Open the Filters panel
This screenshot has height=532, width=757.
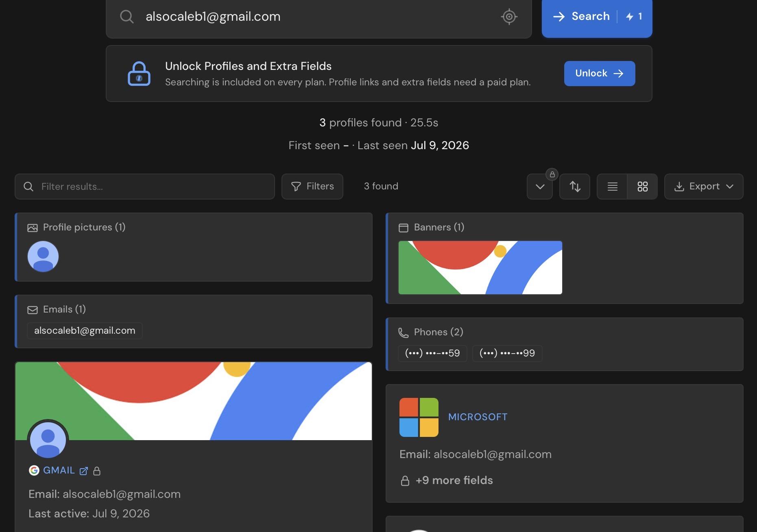(x=312, y=187)
